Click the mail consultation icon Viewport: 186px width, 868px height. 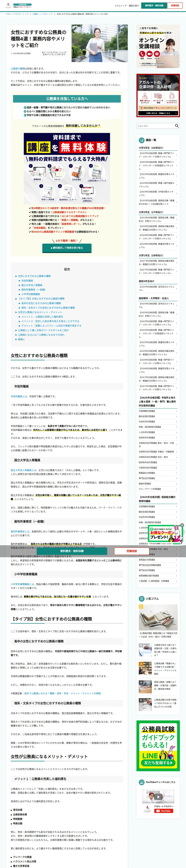[157, 54]
